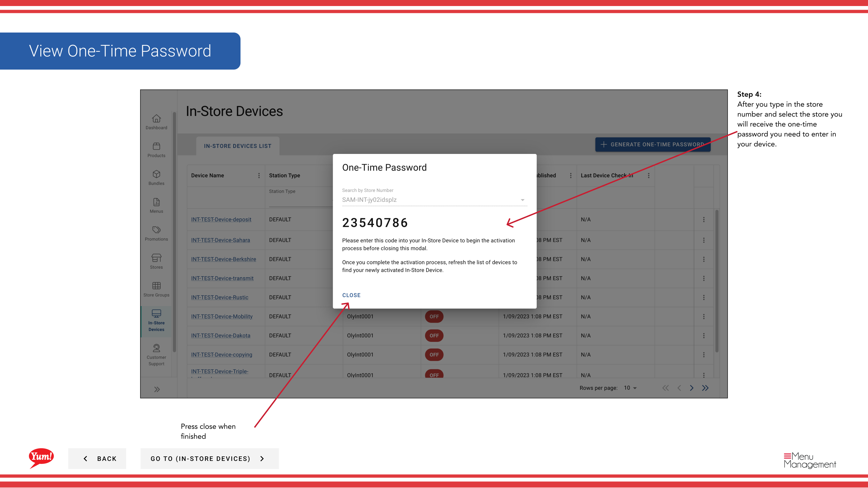Open the Products sidebar icon
Screen dimensions: 868x488
(x=156, y=146)
